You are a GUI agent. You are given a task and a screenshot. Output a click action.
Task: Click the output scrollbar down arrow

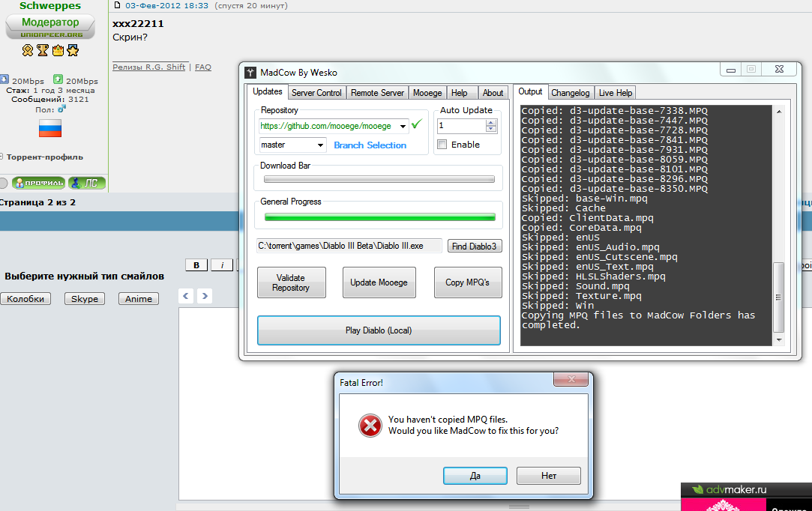pos(779,340)
